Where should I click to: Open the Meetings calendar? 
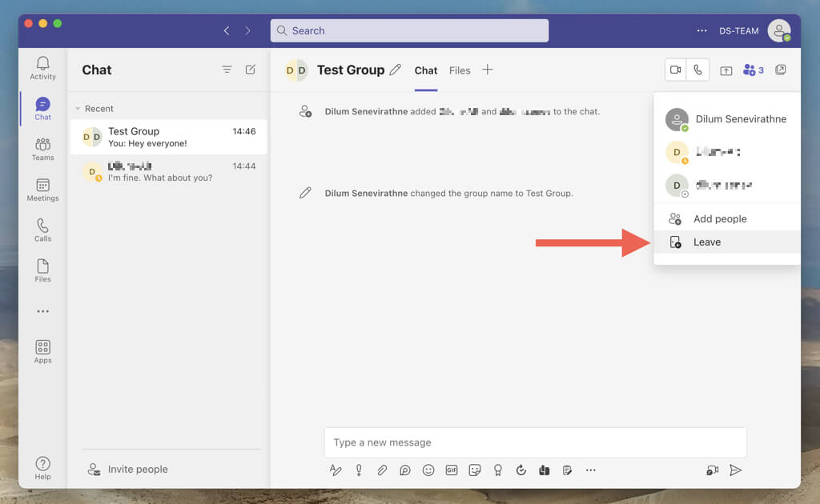point(43,190)
